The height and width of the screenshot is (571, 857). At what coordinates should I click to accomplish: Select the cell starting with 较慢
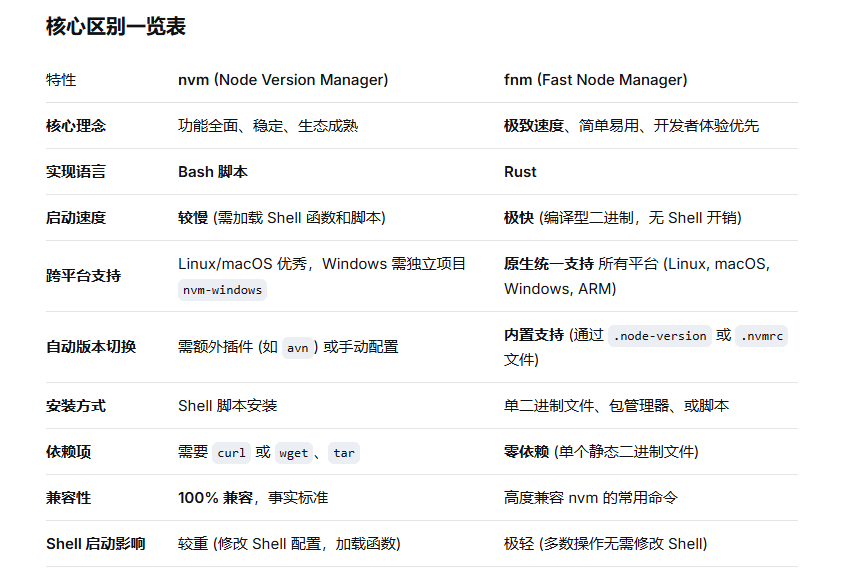pos(282,217)
